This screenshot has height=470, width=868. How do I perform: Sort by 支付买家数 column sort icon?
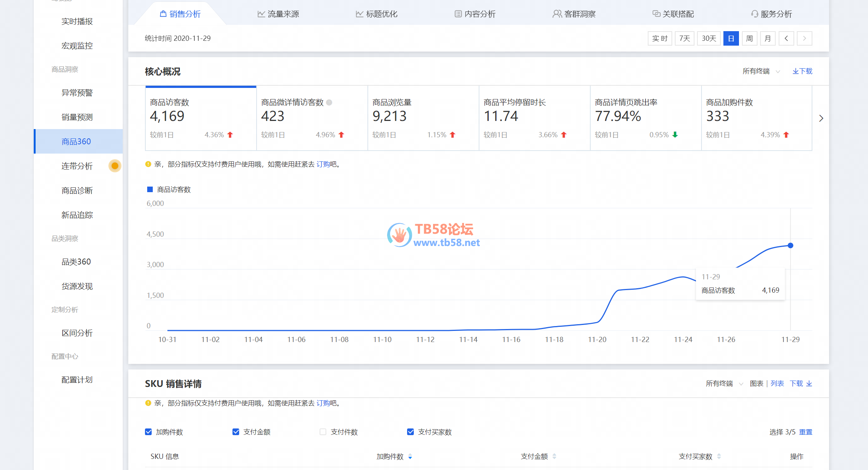[x=719, y=457]
